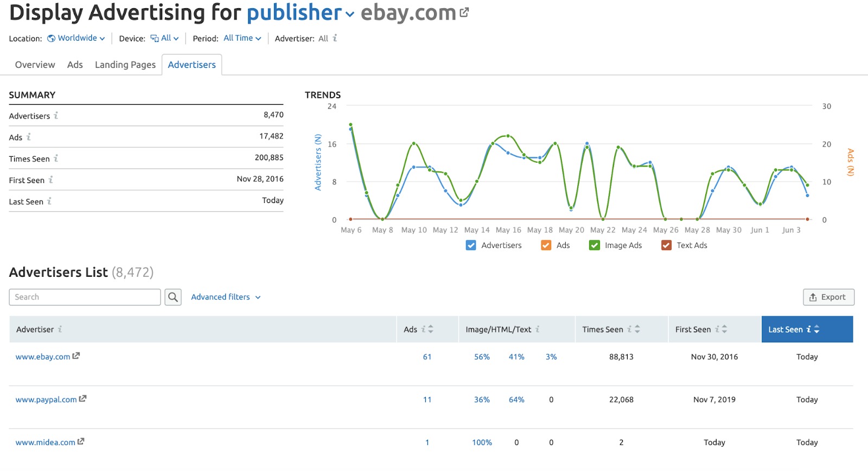The image size is (868, 471).
Task: Click the Export button
Action: 828,297
